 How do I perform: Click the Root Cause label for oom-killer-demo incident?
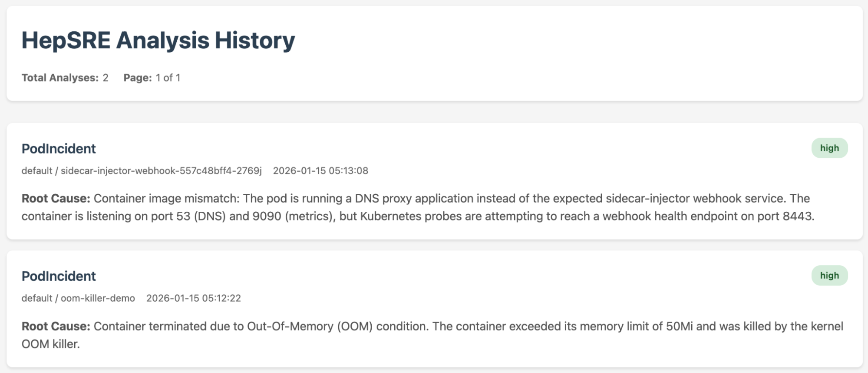pos(56,326)
